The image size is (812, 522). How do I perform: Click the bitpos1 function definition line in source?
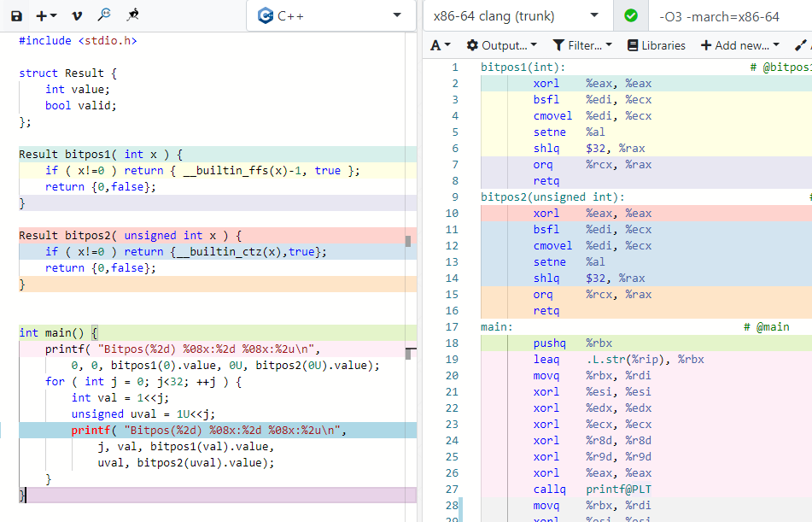[101, 155]
